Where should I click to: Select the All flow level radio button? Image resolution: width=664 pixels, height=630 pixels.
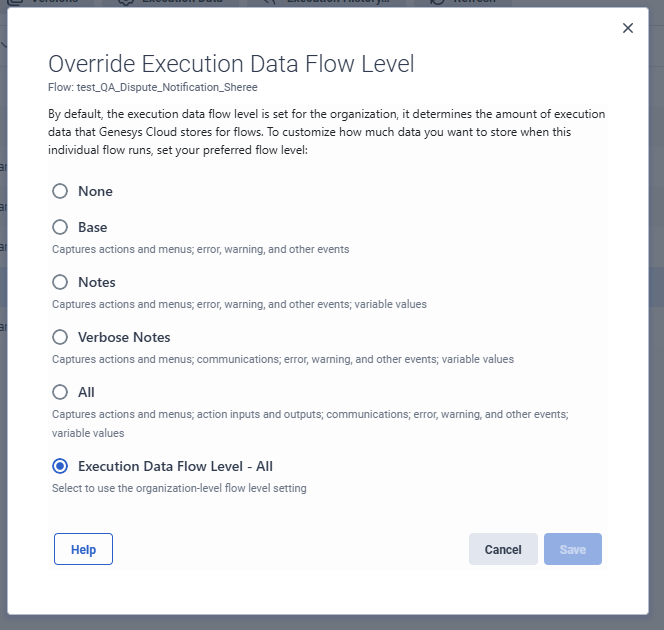pos(60,392)
